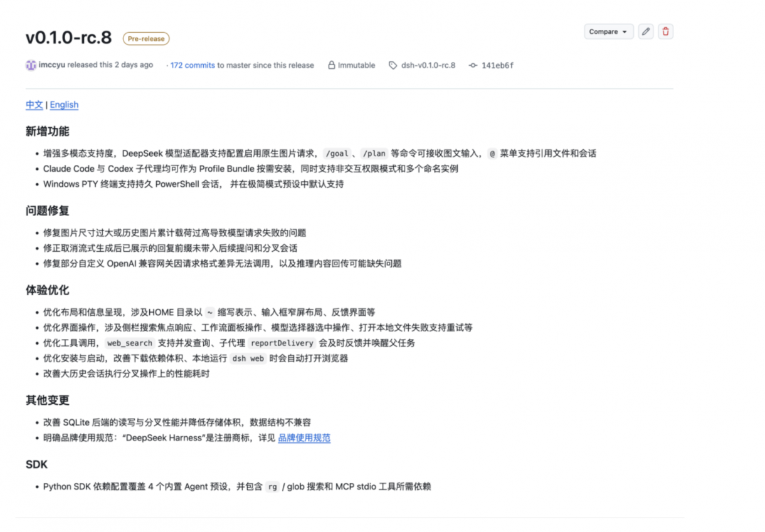
Task: Click the Windows PTY bullet line
Action: click(x=193, y=184)
